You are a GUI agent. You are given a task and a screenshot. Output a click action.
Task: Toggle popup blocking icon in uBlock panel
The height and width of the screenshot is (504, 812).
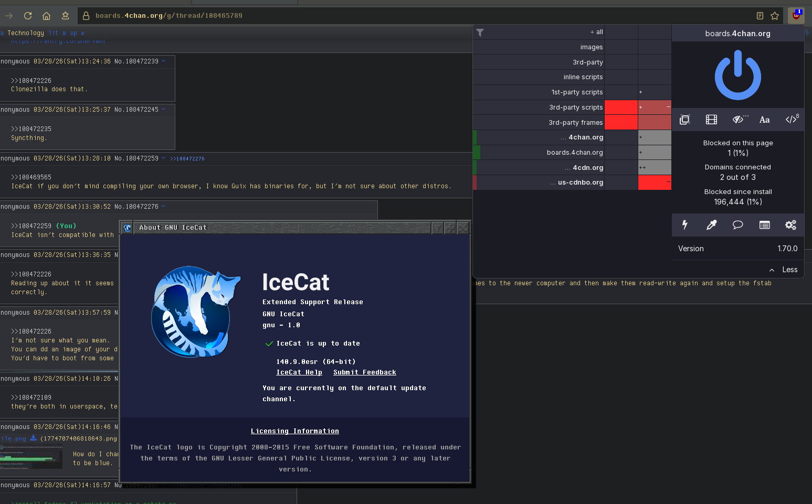[684, 120]
